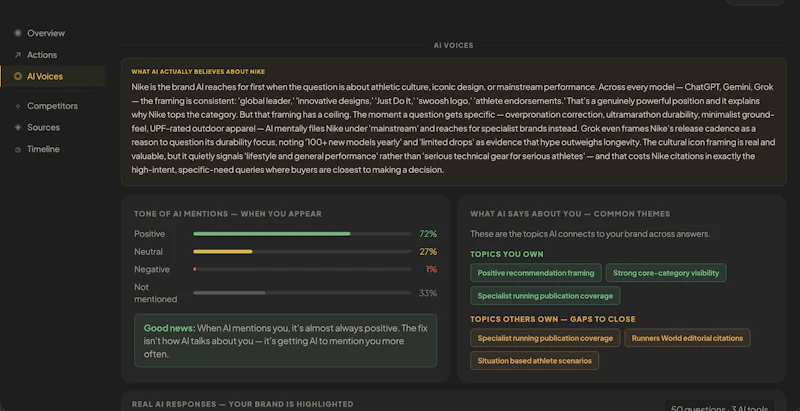
Task: Click the AI VOICES section divider title
Action: click(x=454, y=45)
